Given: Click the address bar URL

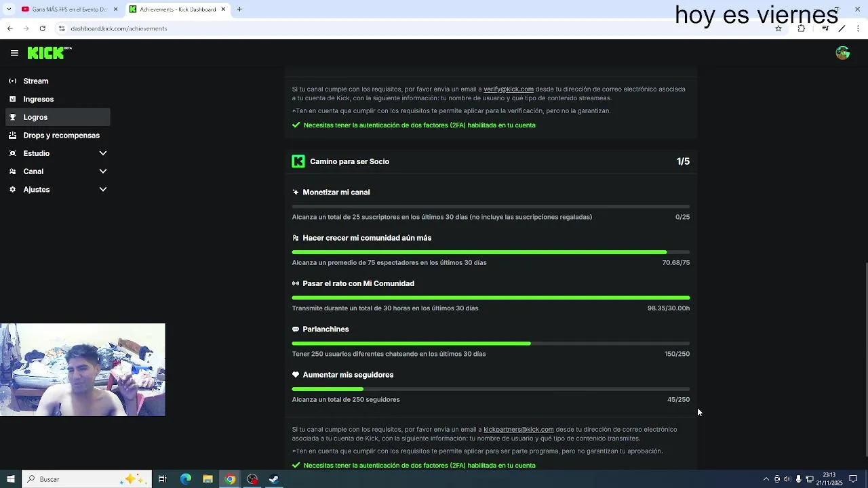Looking at the screenshot, I should 119,28.
